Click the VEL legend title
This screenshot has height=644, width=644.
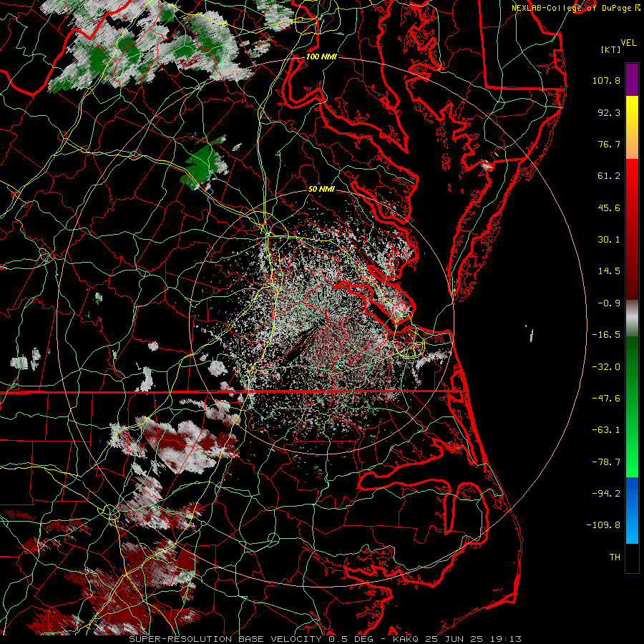[628, 43]
